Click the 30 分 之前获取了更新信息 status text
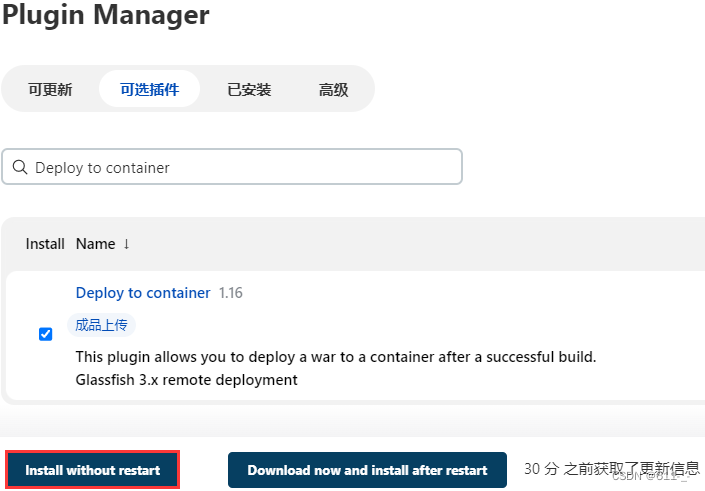 (x=612, y=469)
